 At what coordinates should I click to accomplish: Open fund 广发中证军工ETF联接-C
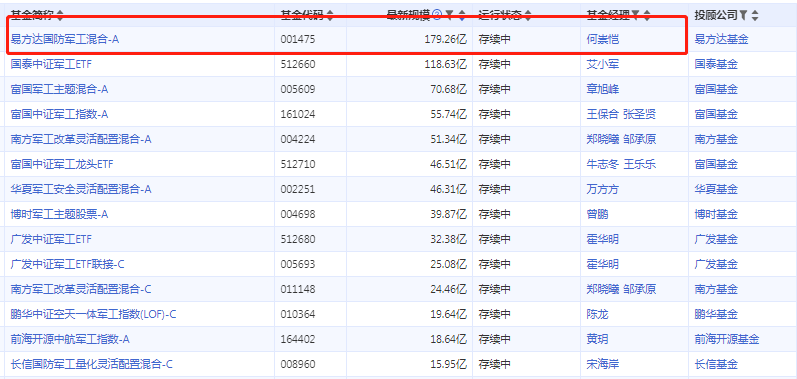(x=68, y=264)
